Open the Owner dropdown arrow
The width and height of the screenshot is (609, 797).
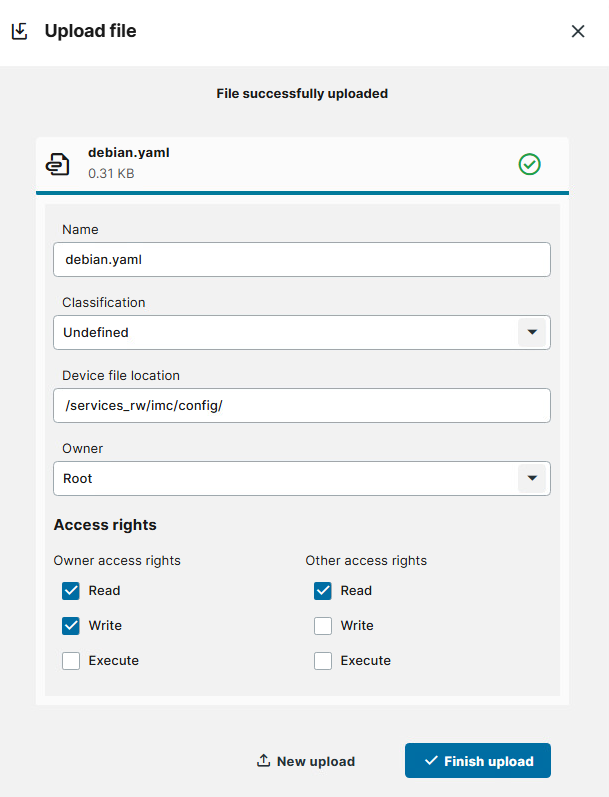532,478
